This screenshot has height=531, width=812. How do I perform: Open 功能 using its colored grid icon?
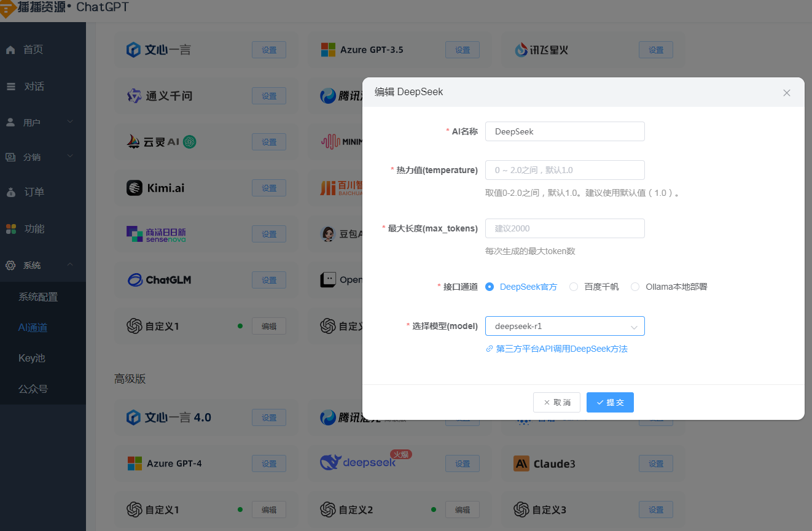pos(11,229)
